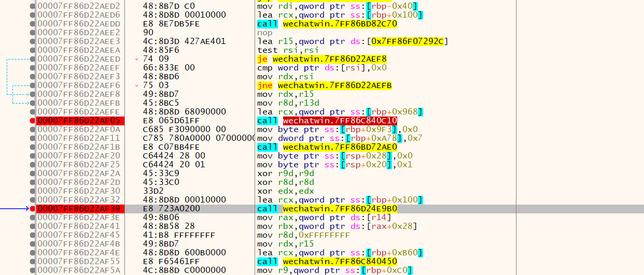Viewport: 644px width, 275px height.
Task: Click lea rcx with rbp+0x968 operand
Action: (340, 112)
